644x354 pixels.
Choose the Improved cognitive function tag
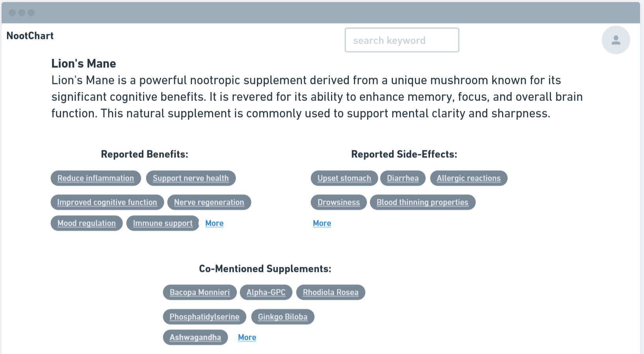click(x=107, y=202)
